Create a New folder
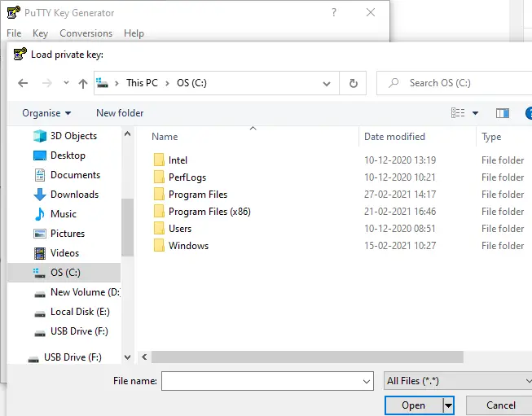 (120, 113)
